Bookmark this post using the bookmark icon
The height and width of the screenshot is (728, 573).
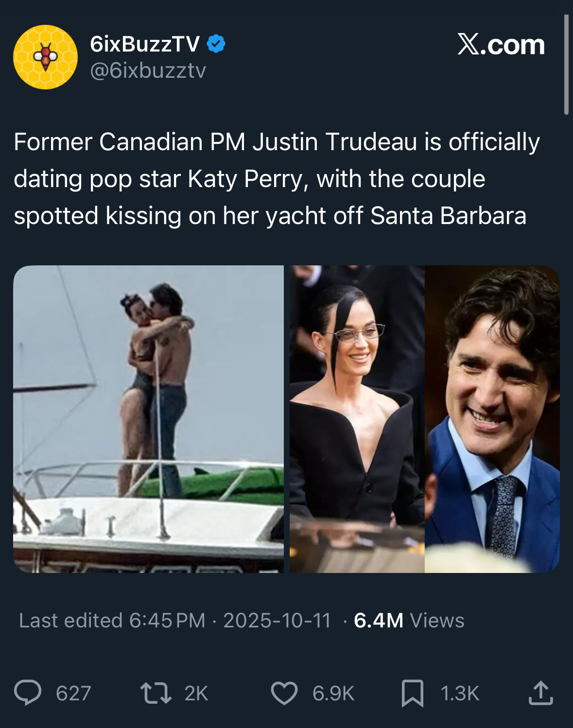click(x=413, y=693)
